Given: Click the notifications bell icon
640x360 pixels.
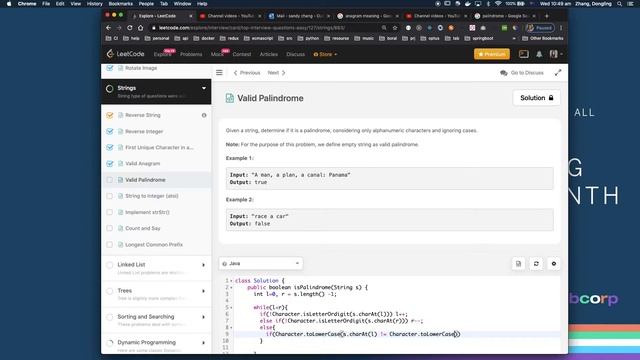Looking at the screenshot, I should 539,54.
